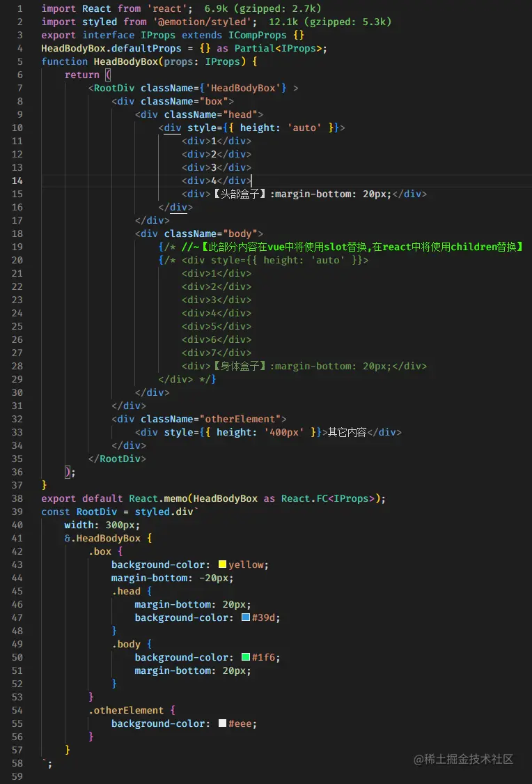532x784 pixels.
Task: Click the 'return' keyword
Action: [82, 75]
